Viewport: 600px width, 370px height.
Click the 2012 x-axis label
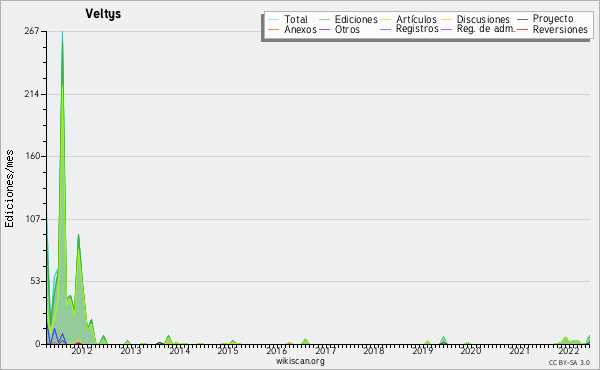point(82,351)
